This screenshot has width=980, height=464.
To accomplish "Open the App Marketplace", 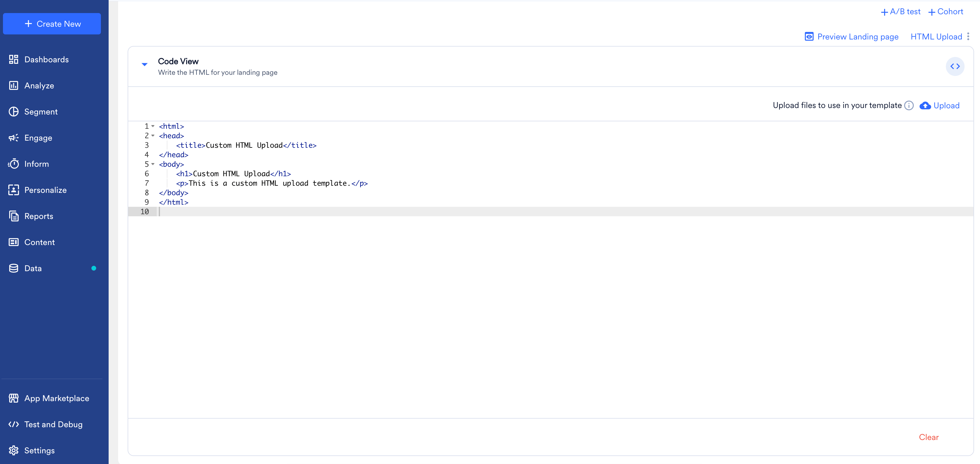I will [x=57, y=398].
